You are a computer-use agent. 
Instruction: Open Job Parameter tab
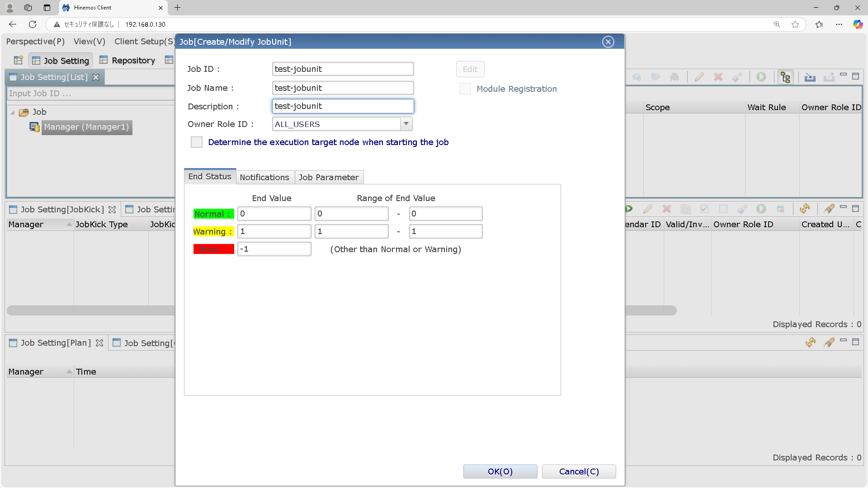329,177
